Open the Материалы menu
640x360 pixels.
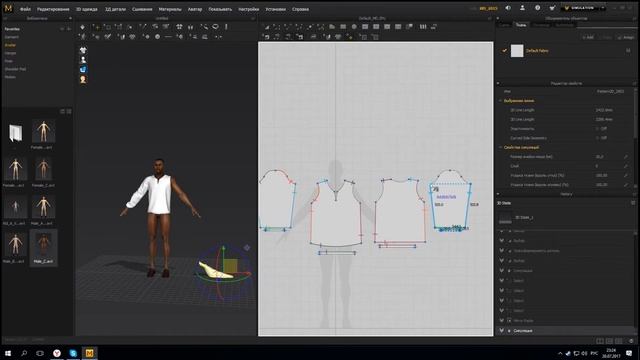tap(170, 9)
